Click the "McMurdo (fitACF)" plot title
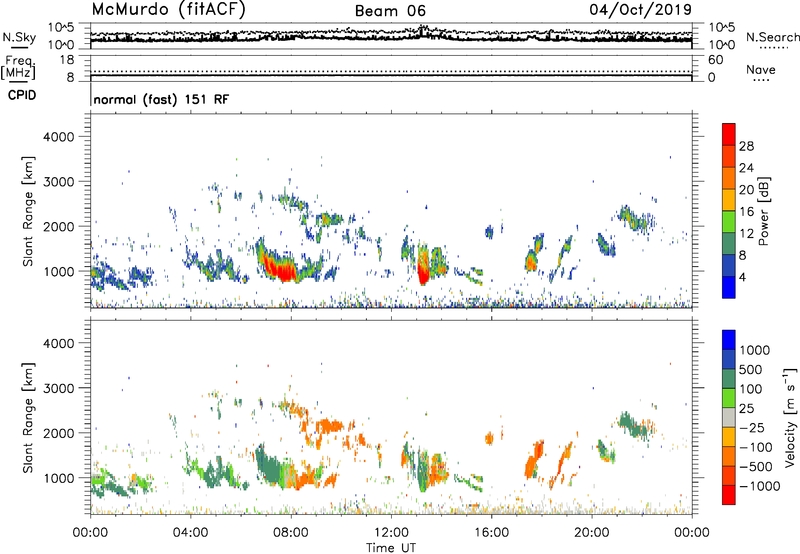The width and height of the screenshot is (800, 554). click(168, 9)
